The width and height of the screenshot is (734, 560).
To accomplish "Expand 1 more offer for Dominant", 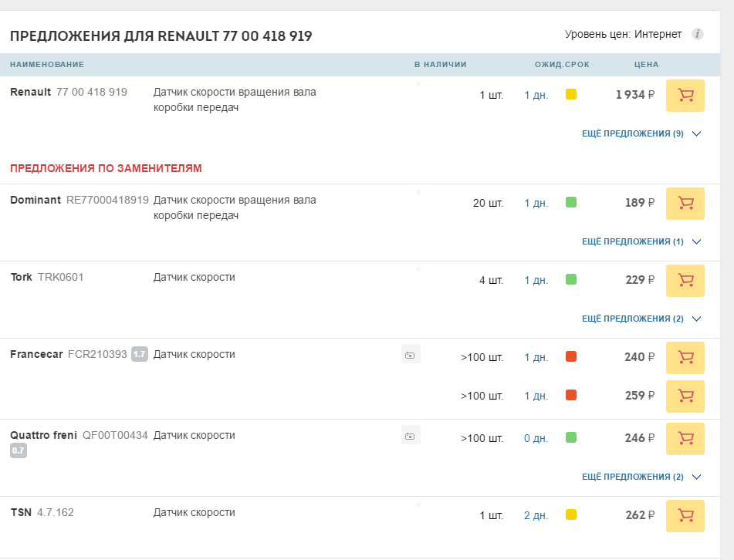I will tap(641, 241).
